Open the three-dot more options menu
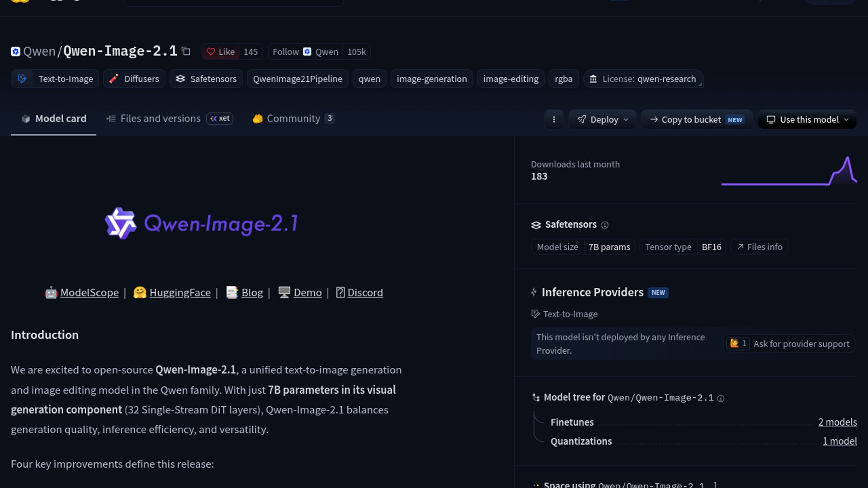Viewport: 868px width, 488px height. [554, 120]
